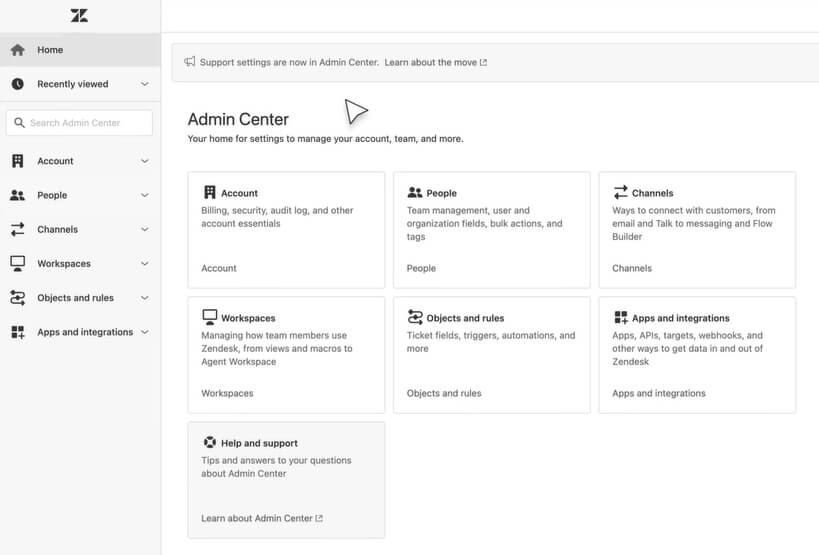Click the arrows icon on the Channels card
Screen dimensions: 819x555
coord(620,192)
